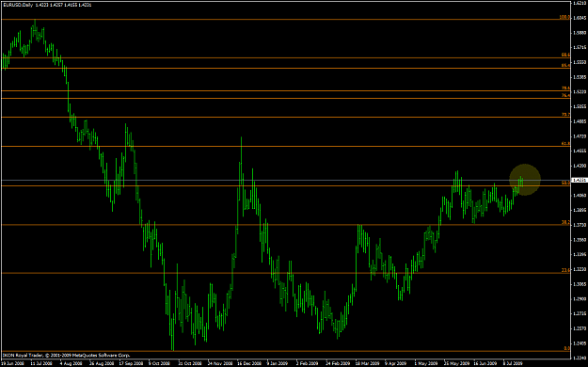
Task: Click the 1.2570 price scale value
Action: pyautogui.click(x=580, y=328)
